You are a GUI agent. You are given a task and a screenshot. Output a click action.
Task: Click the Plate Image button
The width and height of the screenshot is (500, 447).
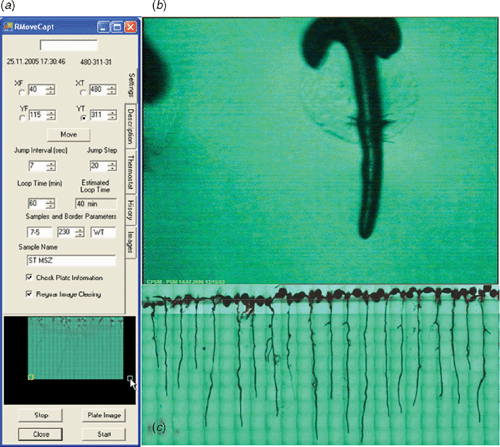click(104, 415)
